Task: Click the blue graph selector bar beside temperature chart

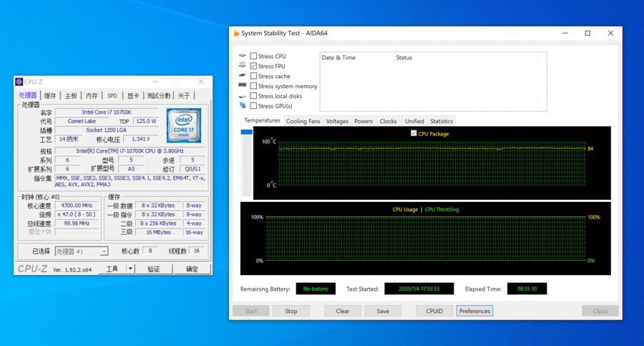Action: pos(246,132)
